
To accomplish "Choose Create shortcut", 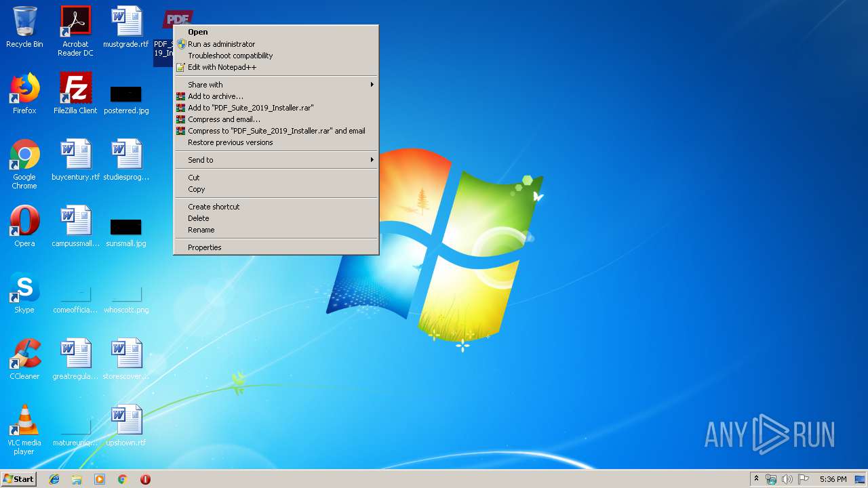I will 276,207.
